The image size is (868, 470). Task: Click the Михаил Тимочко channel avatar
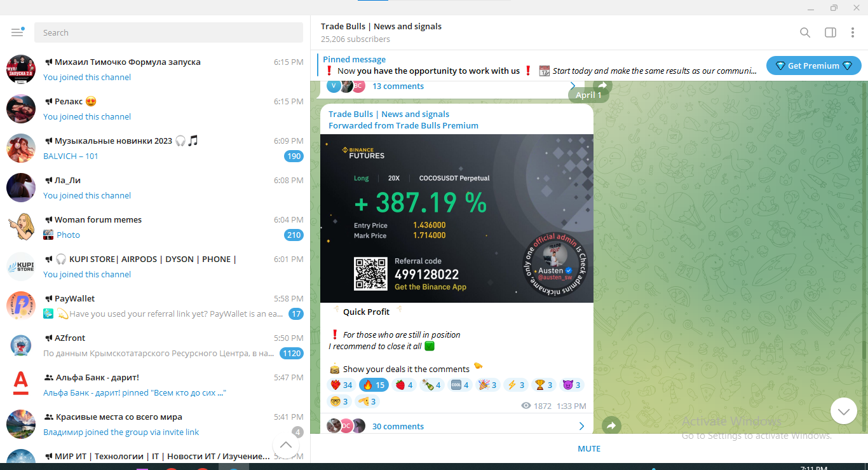pos(21,69)
